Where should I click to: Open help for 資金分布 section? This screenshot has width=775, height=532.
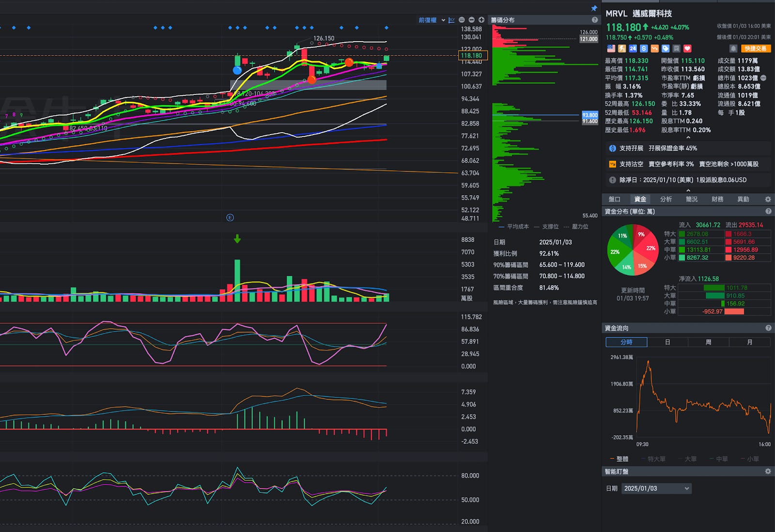(x=768, y=212)
